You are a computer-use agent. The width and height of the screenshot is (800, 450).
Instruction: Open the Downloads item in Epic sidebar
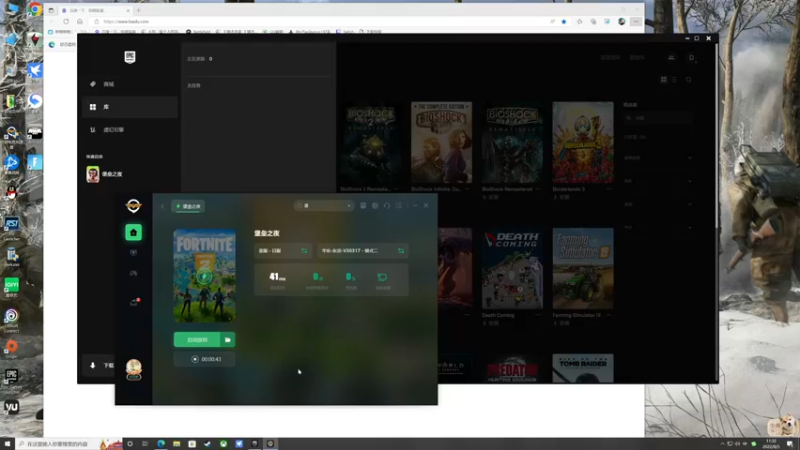[x=100, y=365]
